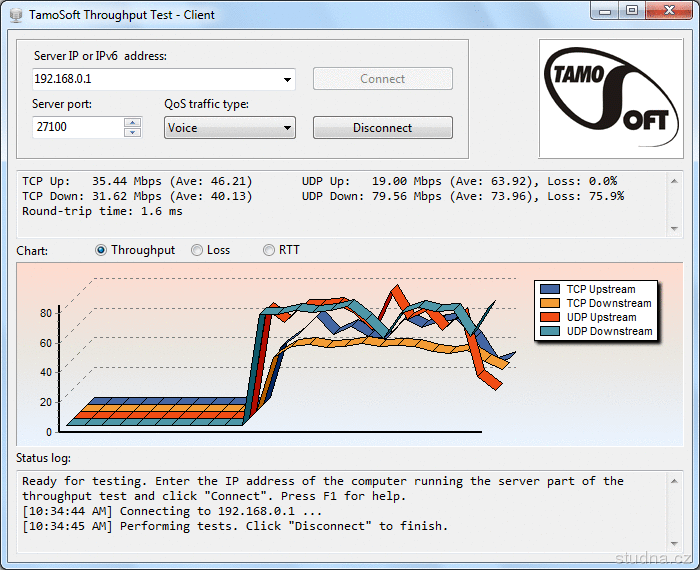
Task: Click the status log text area
Action: (340, 510)
